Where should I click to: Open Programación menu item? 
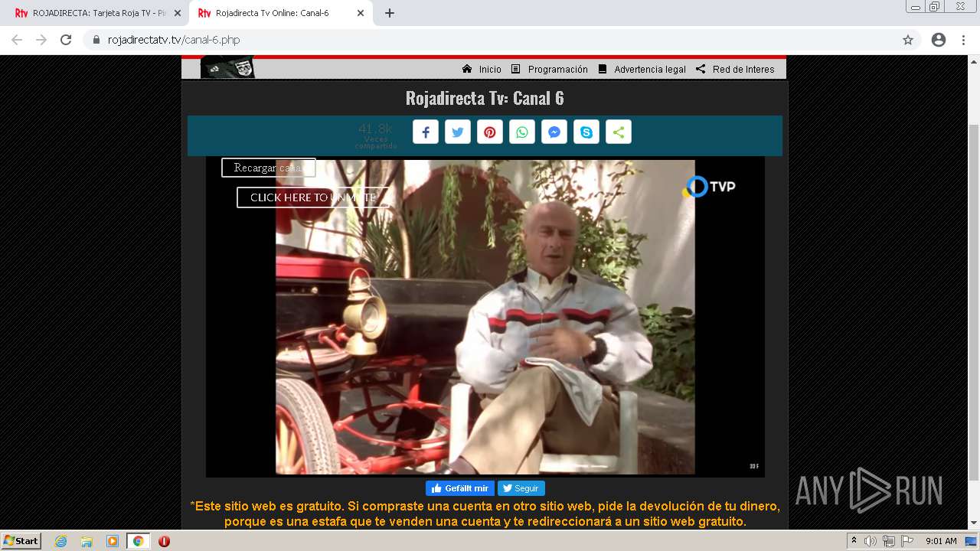pyautogui.click(x=550, y=69)
